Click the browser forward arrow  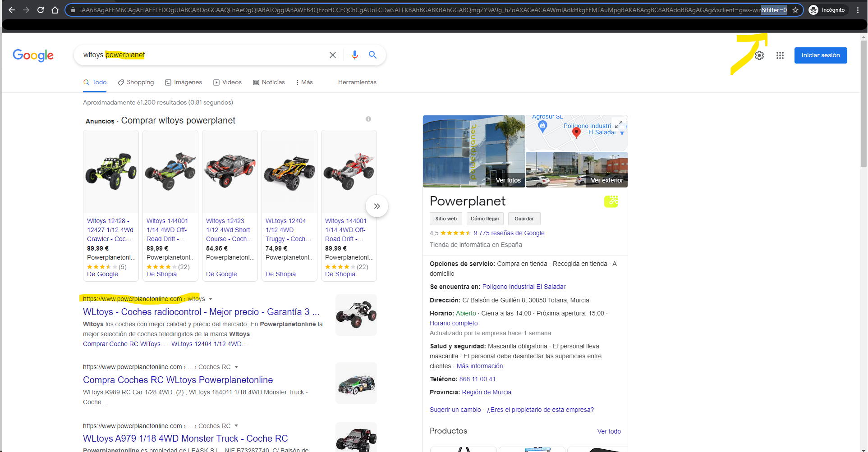26,10
